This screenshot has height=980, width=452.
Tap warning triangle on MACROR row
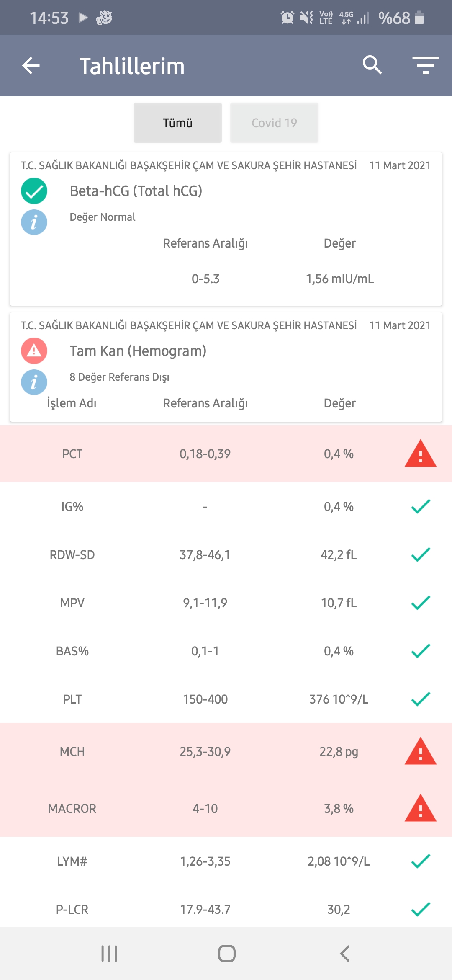pos(420,808)
